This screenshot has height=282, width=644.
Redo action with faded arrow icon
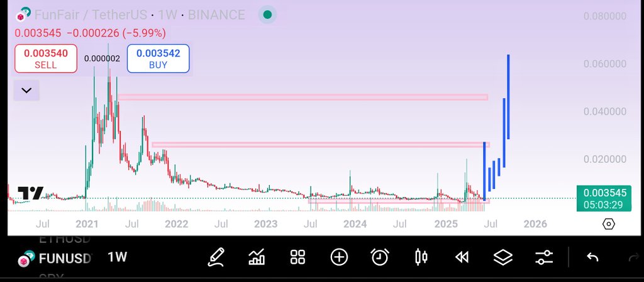pyautogui.click(x=635, y=257)
